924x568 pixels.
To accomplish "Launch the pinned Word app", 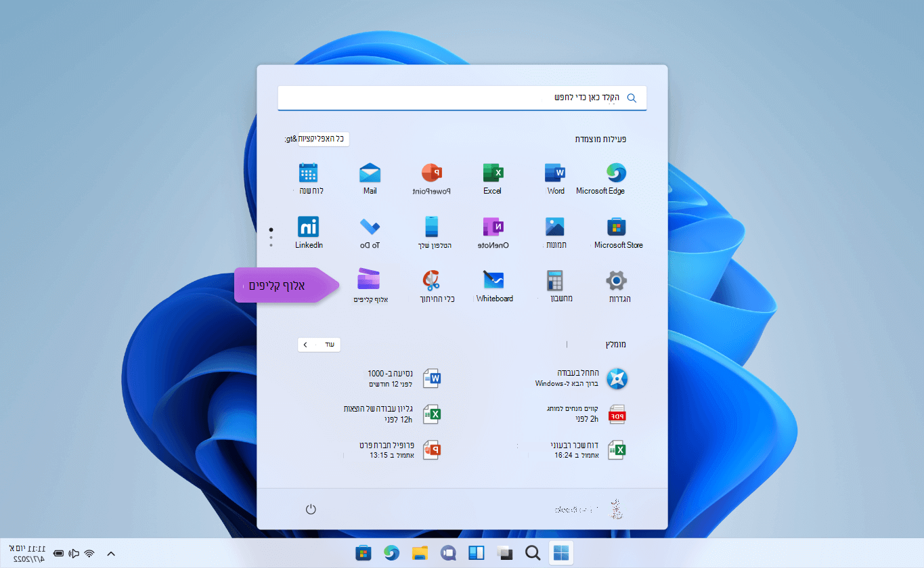I will click(555, 173).
